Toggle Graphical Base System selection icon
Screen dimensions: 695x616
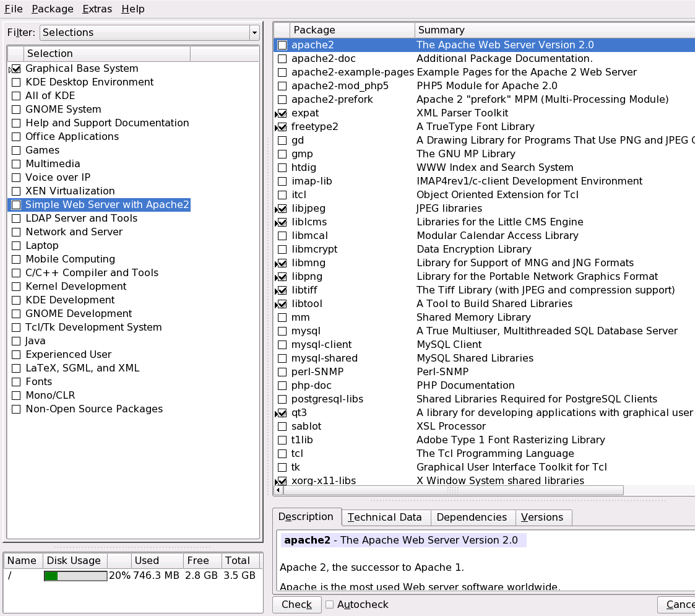coord(15,69)
